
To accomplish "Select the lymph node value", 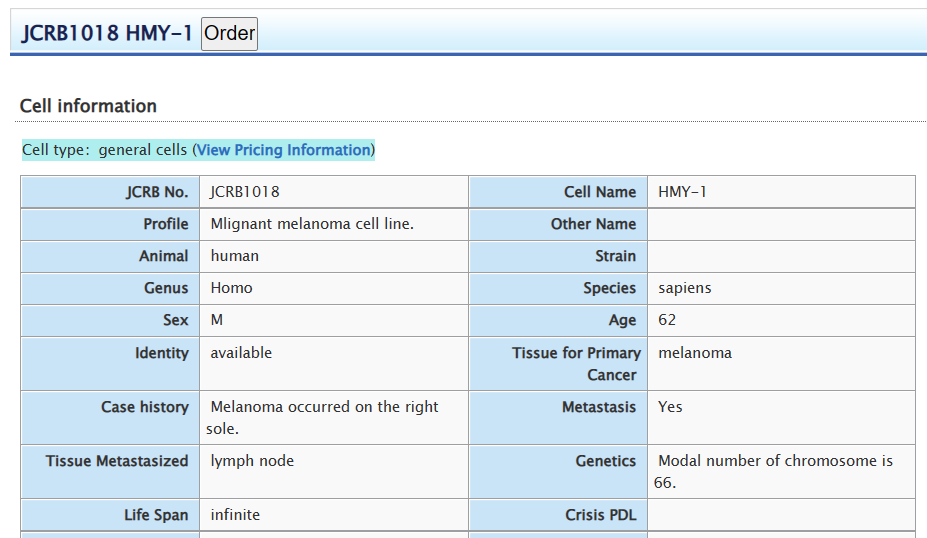I will tap(252, 461).
